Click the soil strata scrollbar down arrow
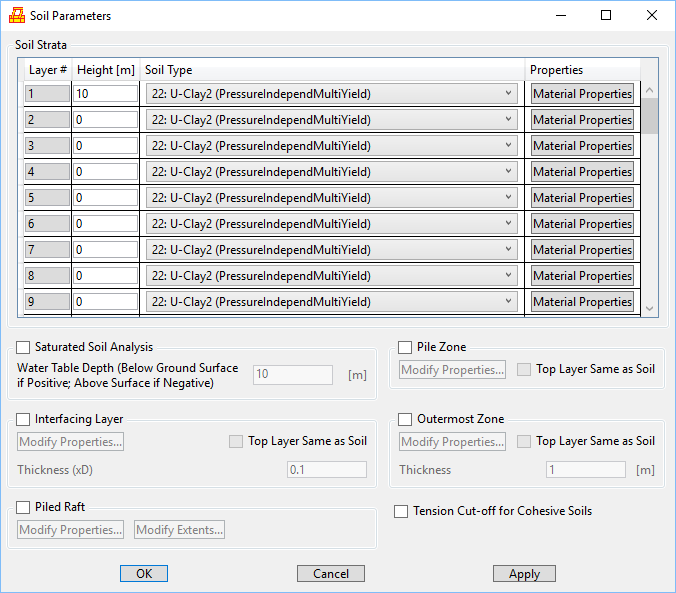The width and height of the screenshot is (676, 593). click(650, 309)
